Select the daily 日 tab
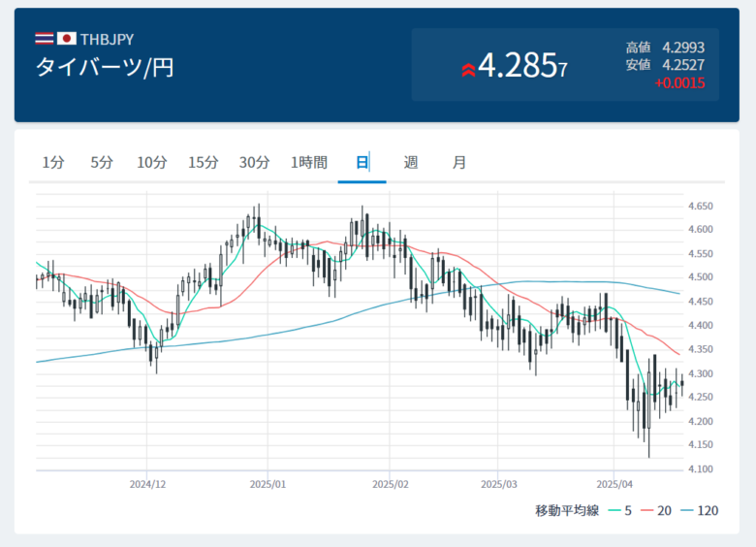 coord(362,162)
